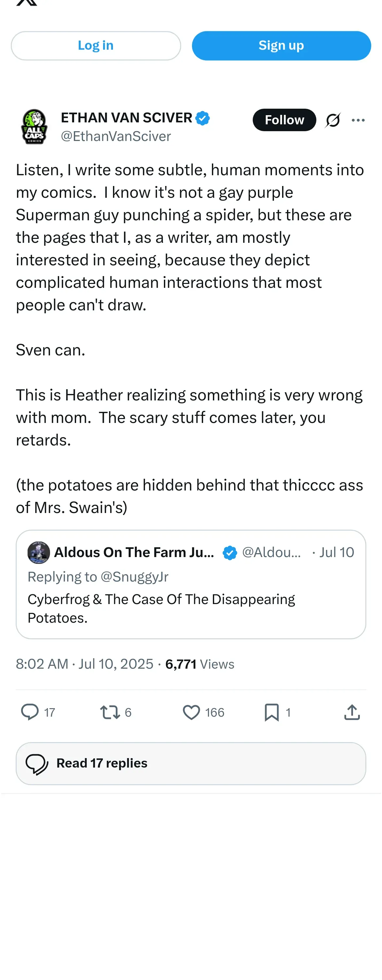Image resolution: width=382 pixels, height=980 pixels.
Task: Like the post with the heart icon
Action: (191, 712)
